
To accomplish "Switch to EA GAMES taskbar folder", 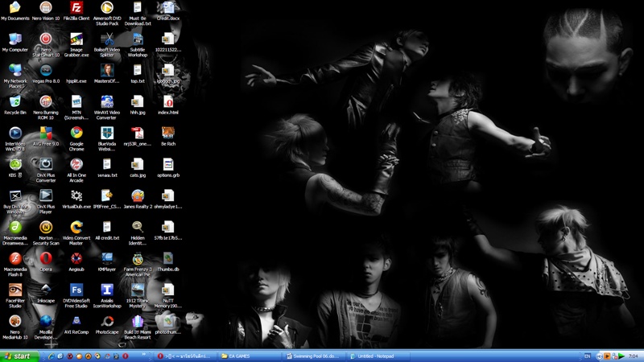I will tap(249, 356).
